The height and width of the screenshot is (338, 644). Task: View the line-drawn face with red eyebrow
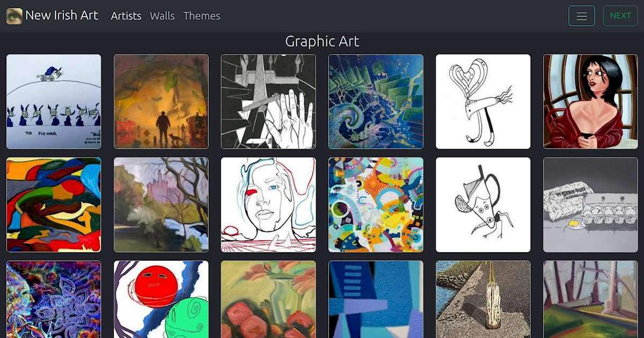coord(268,204)
